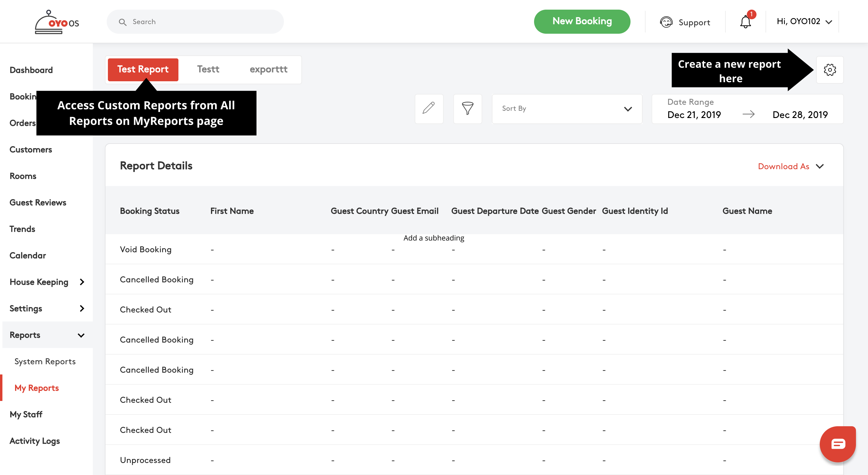Click the pencil edit report icon
Screen dimensions: 868x475
coord(429,108)
